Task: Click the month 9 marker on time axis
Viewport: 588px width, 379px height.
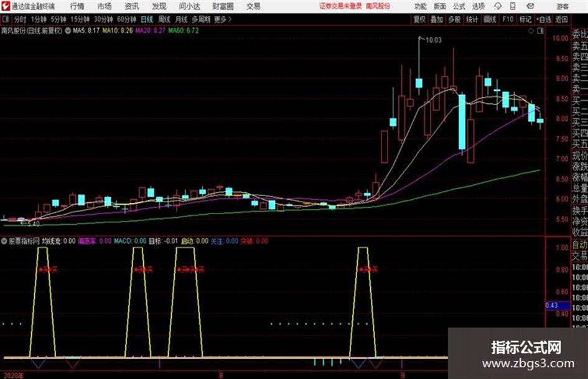Action: point(403,375)
